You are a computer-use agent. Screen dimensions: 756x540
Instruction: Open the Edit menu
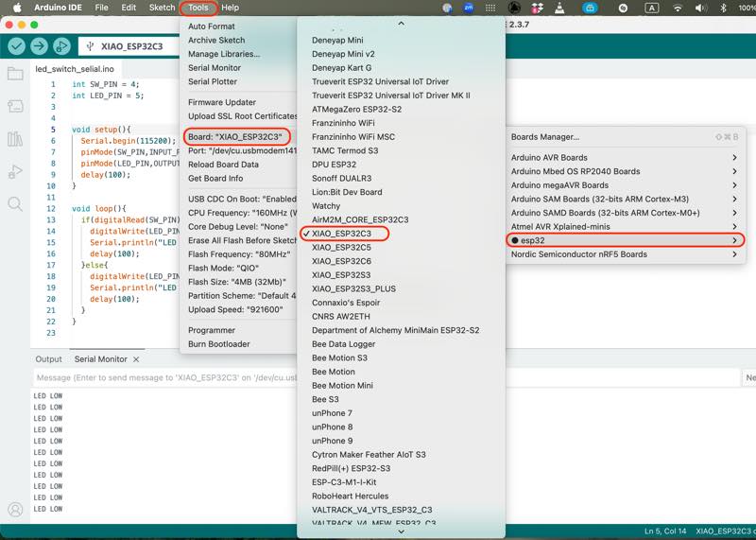(129, 8)
